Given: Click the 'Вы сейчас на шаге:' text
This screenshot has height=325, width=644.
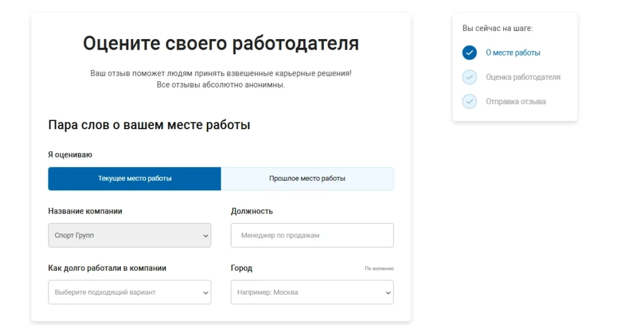Looking at the screenshot, I should click(x=497, y=28).
